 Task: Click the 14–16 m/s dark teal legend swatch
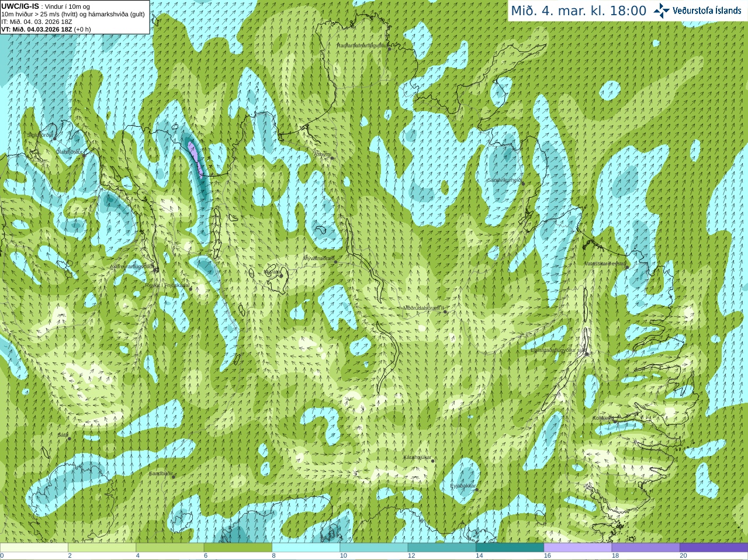[x=510, y=548]
